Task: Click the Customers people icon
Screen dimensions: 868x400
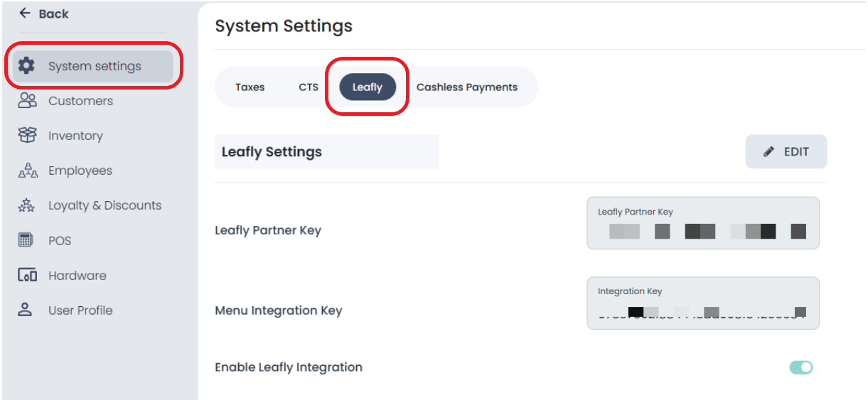Action: coord(27,101)
